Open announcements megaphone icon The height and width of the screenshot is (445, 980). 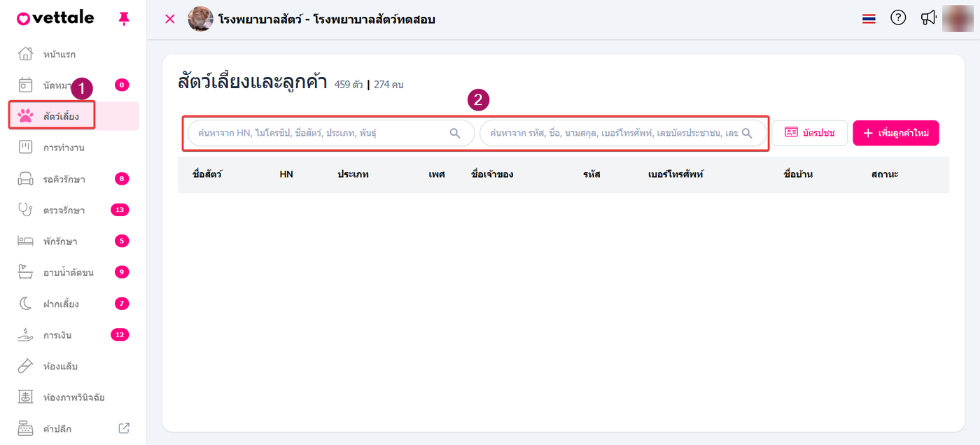(929, 18)
